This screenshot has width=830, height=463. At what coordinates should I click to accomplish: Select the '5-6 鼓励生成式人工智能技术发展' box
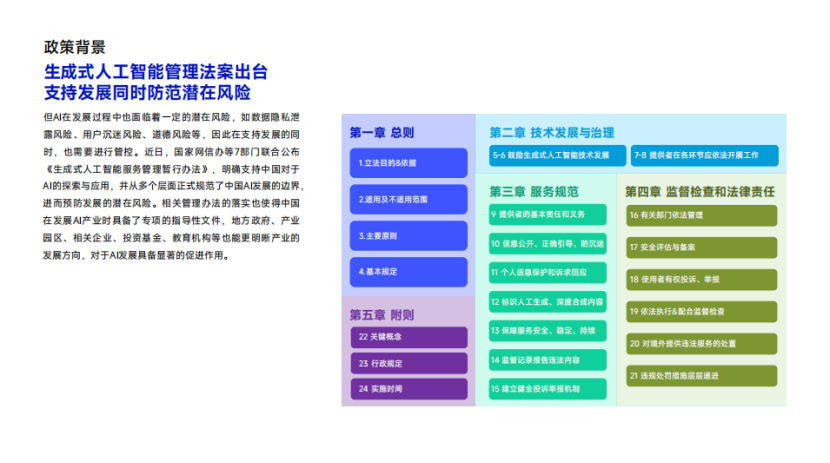[557, 156]
